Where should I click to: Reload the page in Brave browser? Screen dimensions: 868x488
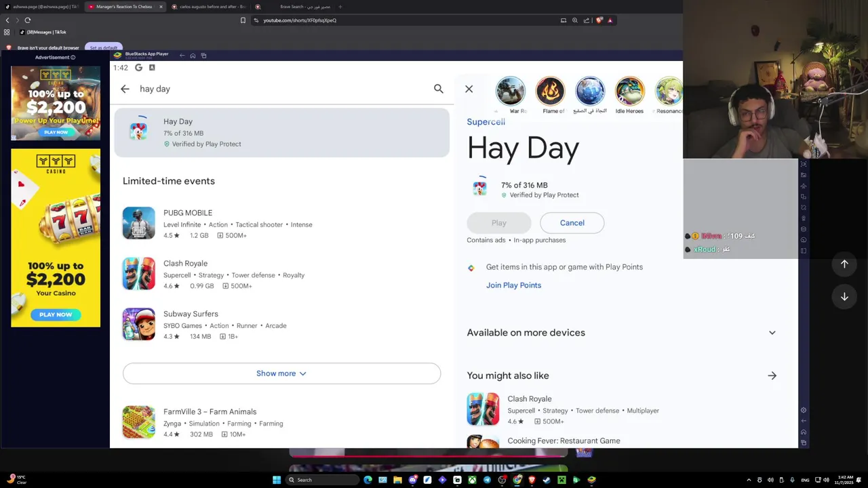click(27, 20)
